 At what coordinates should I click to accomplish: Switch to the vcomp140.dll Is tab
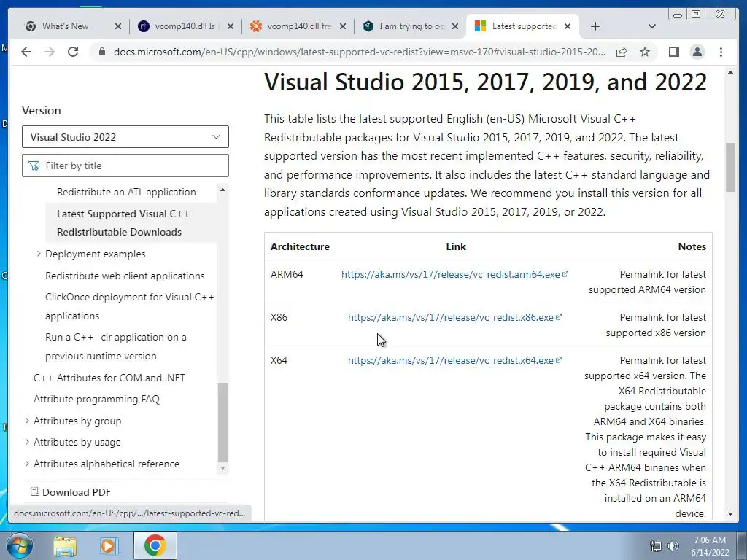click(x=185, y=26)
